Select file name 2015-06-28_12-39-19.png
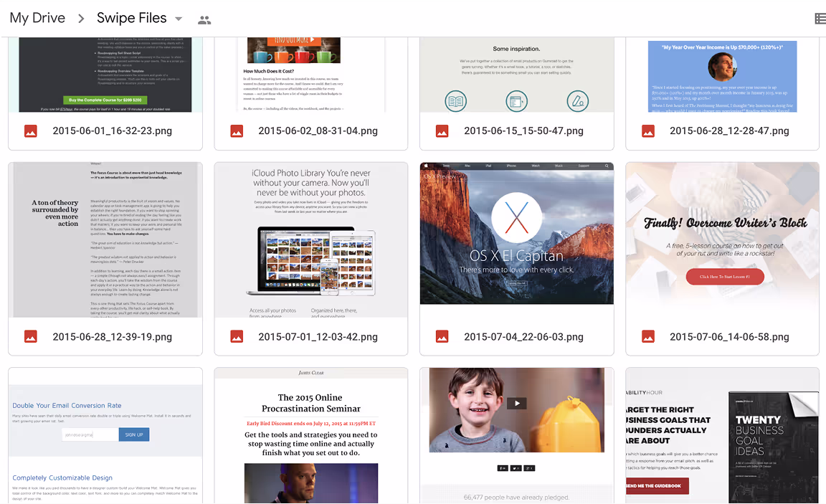826x504 pixels. [x=112, y=336]
